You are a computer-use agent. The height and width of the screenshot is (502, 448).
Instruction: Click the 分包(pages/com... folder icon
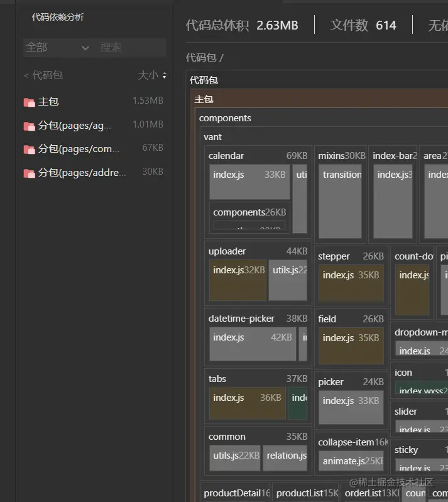click(29, 150)
